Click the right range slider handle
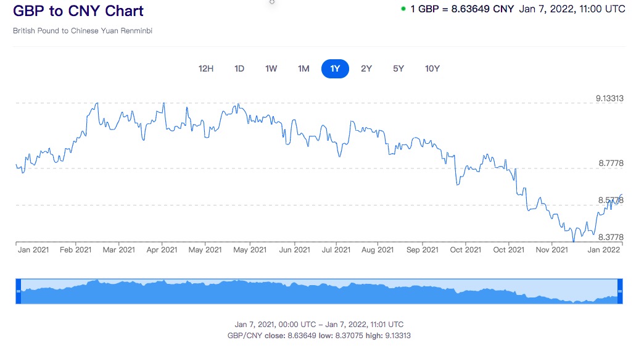Screen dimensions: 644x353 620,291
